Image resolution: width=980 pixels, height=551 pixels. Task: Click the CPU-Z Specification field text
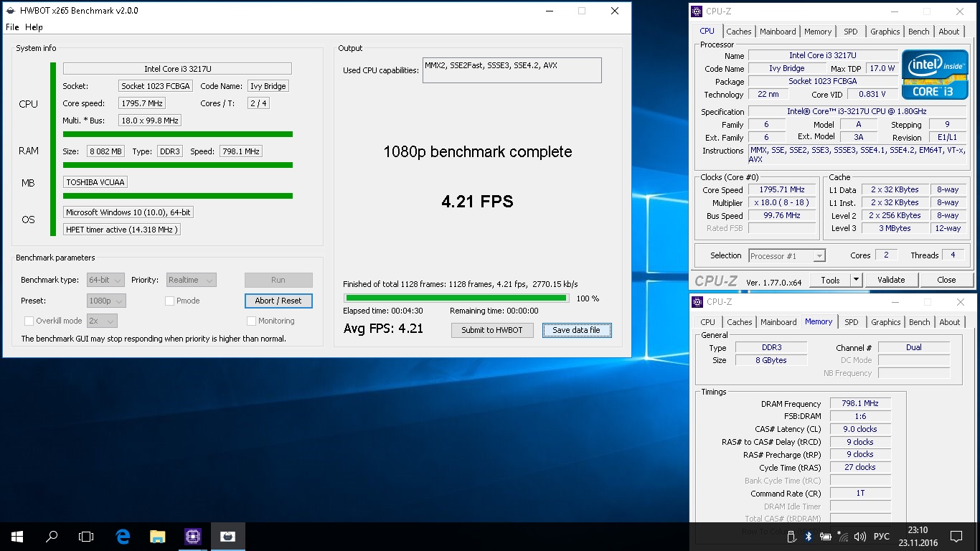click(x=857, y=112)
